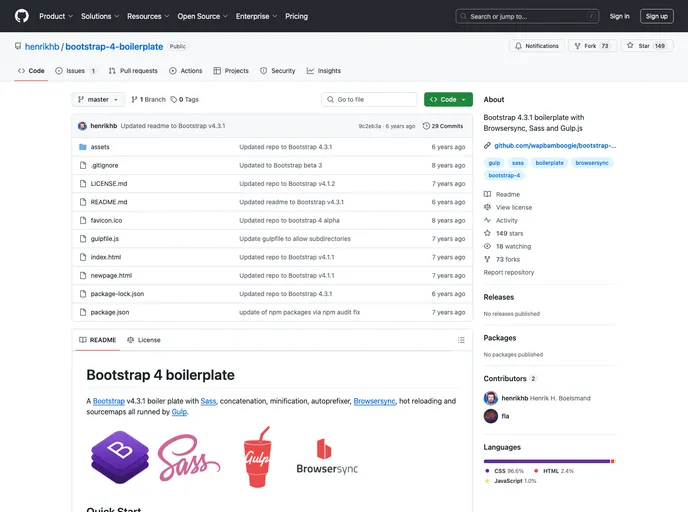Click the LICENSE.md file icon

[x=82, y=184]
